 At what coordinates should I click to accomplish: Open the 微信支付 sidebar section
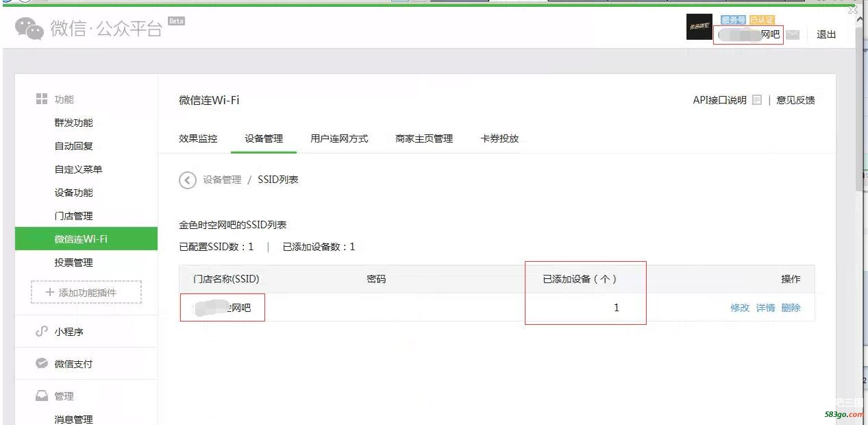[73, 364]
